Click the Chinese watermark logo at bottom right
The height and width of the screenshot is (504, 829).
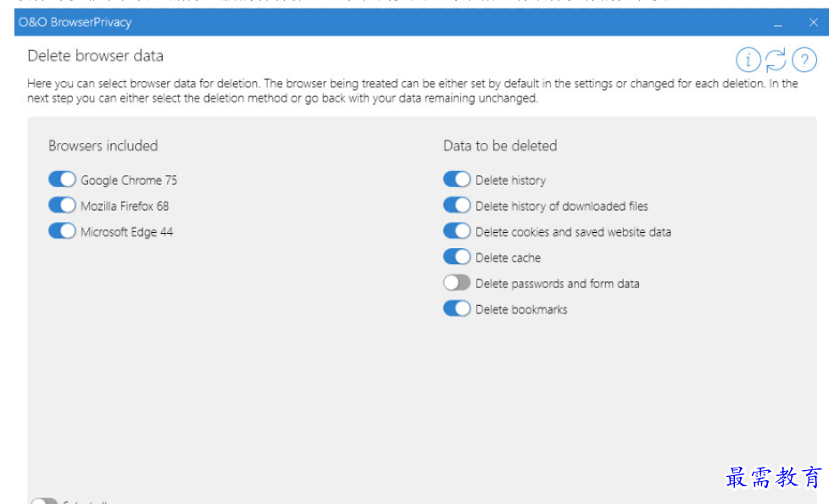tap(773, 477)
